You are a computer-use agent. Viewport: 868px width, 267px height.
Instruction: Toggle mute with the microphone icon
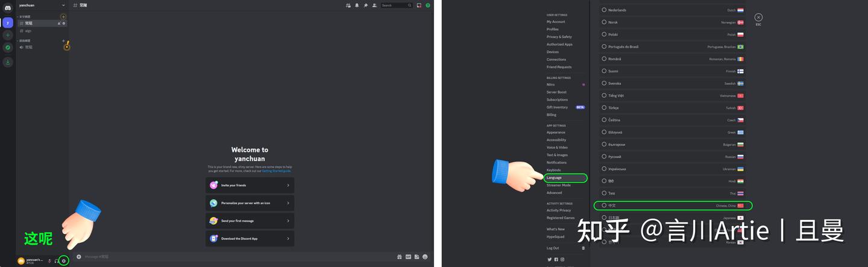pos(49,261)
